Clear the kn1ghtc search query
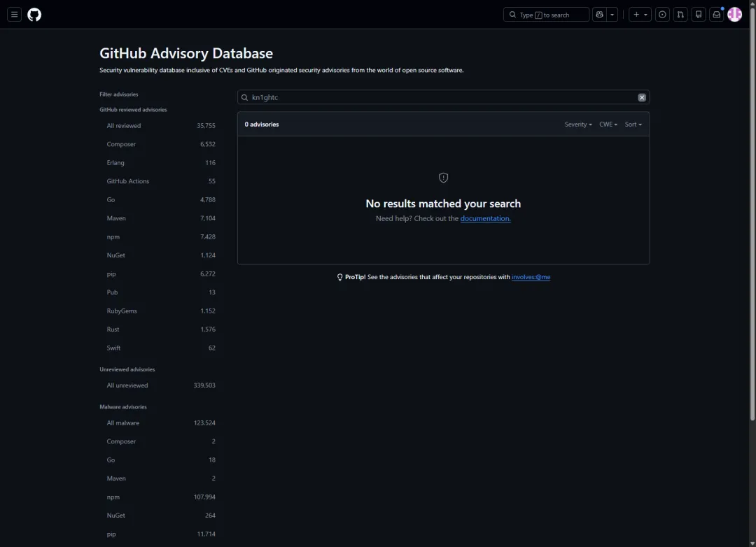The width and height of the screenshot is (756, 547). [642, 97]
